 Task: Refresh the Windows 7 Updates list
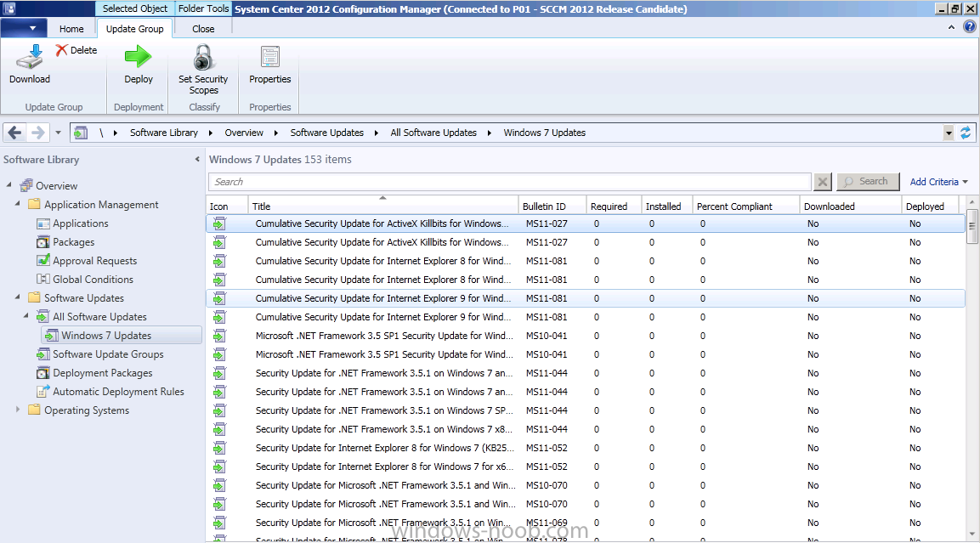coord(966,133)
